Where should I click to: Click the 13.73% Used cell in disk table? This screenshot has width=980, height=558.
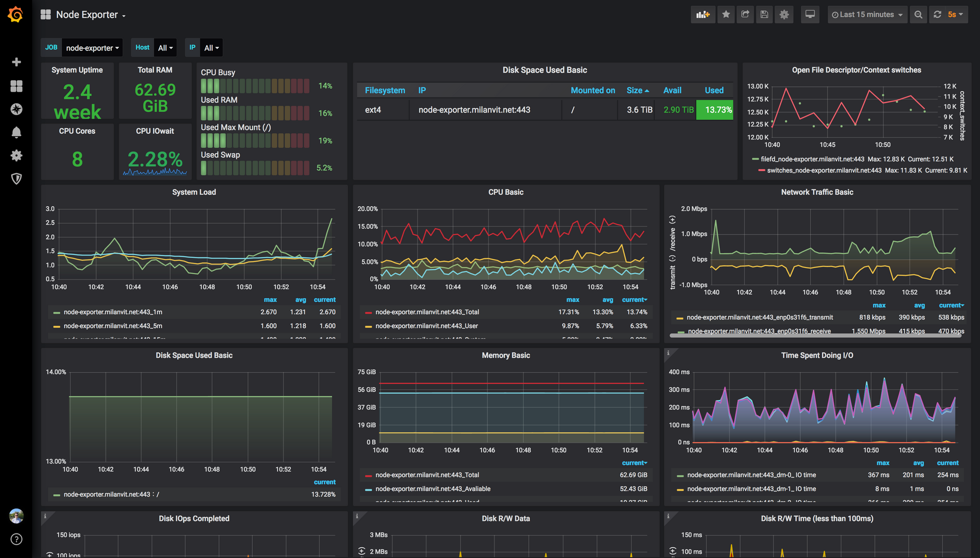715,110
